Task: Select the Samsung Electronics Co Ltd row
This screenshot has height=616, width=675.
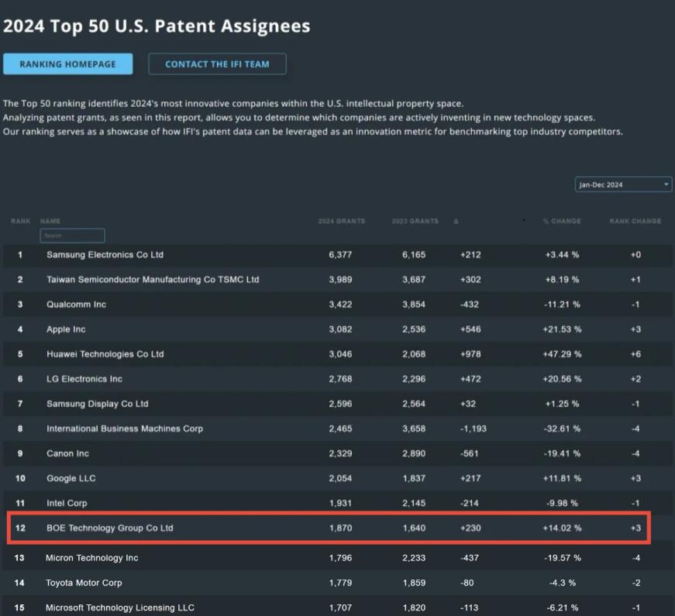Action: pyautogui.click(x=310, y=255)
